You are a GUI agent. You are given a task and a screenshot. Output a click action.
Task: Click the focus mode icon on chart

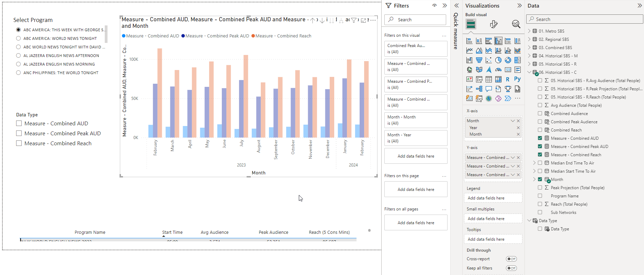[x=363, y=20]
